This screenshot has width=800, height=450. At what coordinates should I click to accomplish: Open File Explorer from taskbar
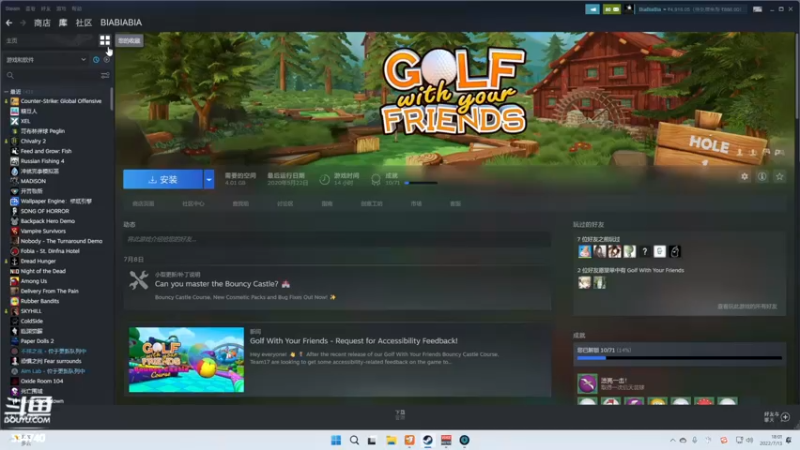pyautogui.click(x=391, y=440)
